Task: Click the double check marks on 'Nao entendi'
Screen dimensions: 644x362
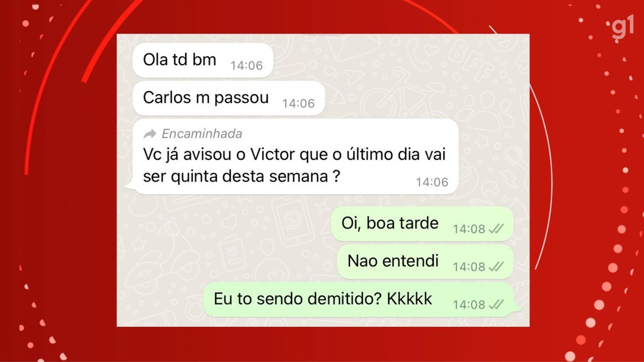Action: [x=496, y=267]
